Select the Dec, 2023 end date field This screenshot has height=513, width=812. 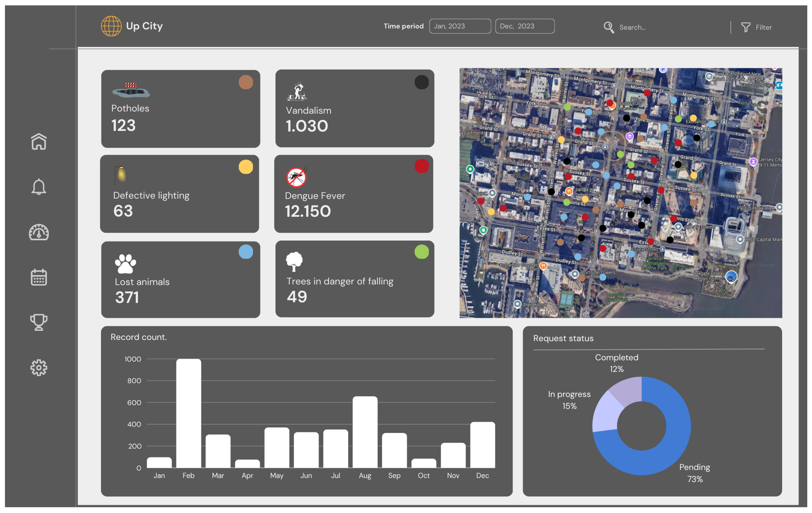525,26
